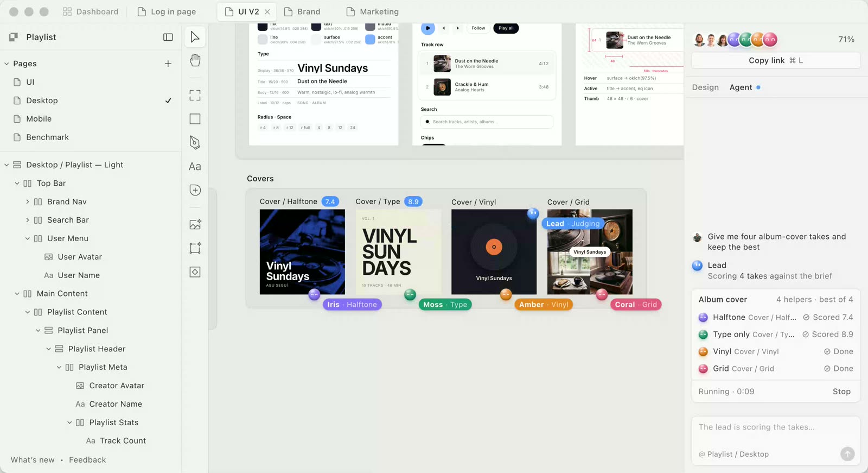Image resolution: width=868 pixels, height=473 pixels.
Task: Click the circled plus insert tool
Action: pyautogui.click(x=195, y=190)
